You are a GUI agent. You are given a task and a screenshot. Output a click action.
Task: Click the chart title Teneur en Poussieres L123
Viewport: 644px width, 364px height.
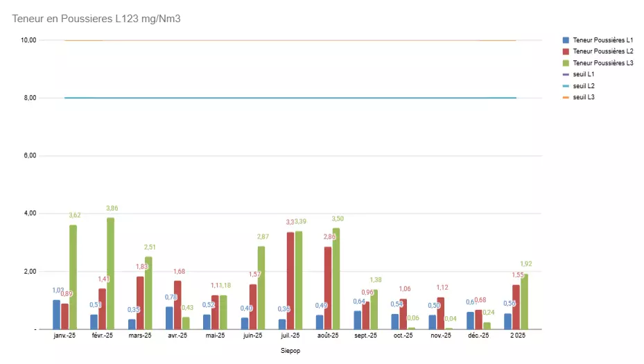tap(96, 18)
